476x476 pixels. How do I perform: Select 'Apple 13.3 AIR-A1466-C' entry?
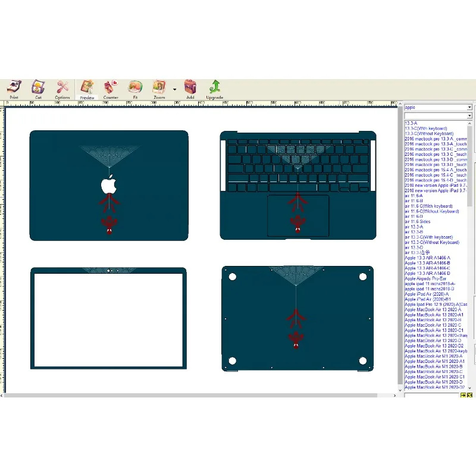click(427, 268)
